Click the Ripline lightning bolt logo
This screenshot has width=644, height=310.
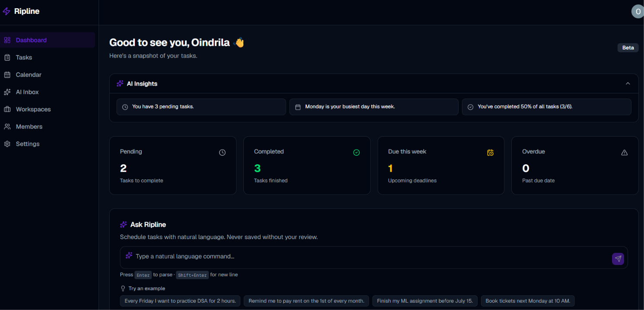(x=6, y=11)
